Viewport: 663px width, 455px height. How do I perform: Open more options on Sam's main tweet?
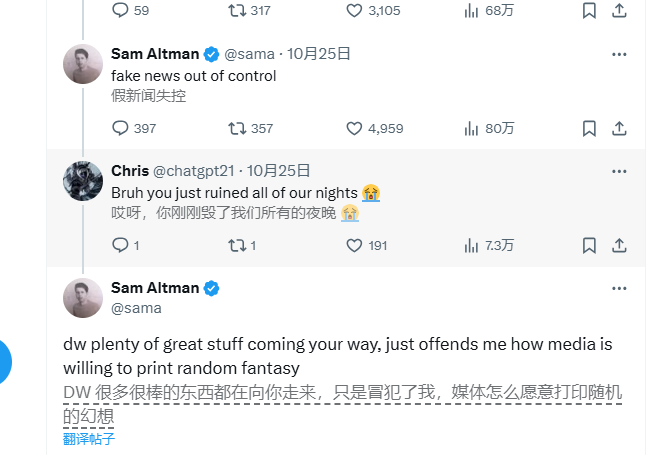coord(619,289)
